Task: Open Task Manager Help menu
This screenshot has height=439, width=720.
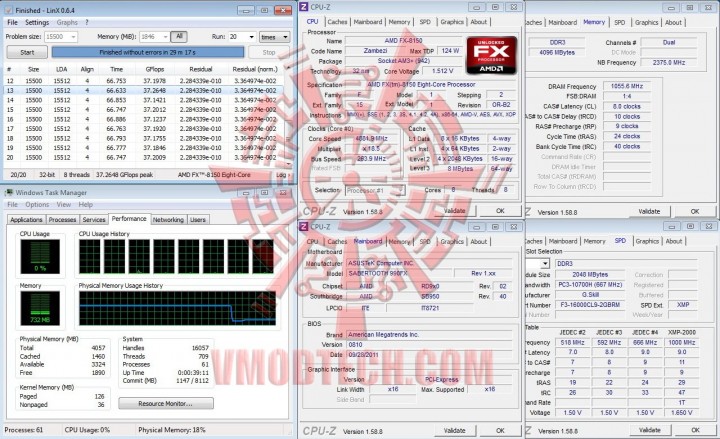Action: coord(85,204)
